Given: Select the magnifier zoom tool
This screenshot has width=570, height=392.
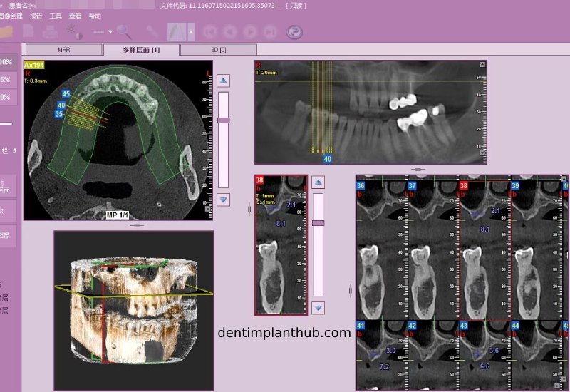Looking at the screenshot, I should [124, 32].
